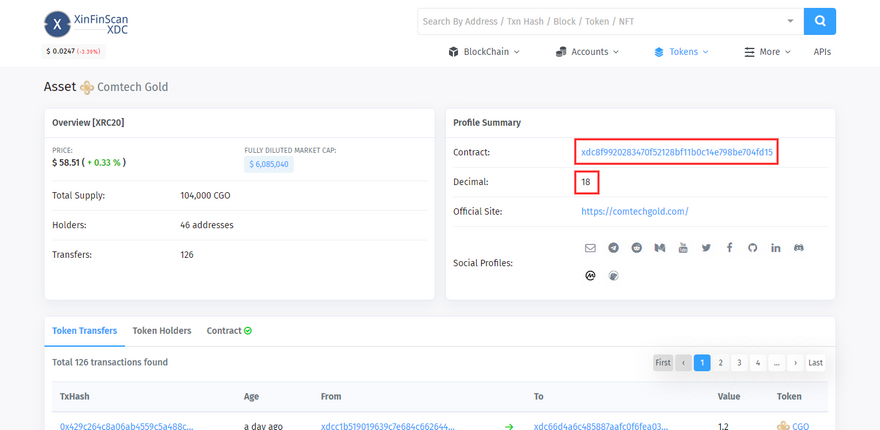Image resolution: width=880 pixels, height=430 pixels.
Task: Click the Age column header
Action: coord(251,396)
